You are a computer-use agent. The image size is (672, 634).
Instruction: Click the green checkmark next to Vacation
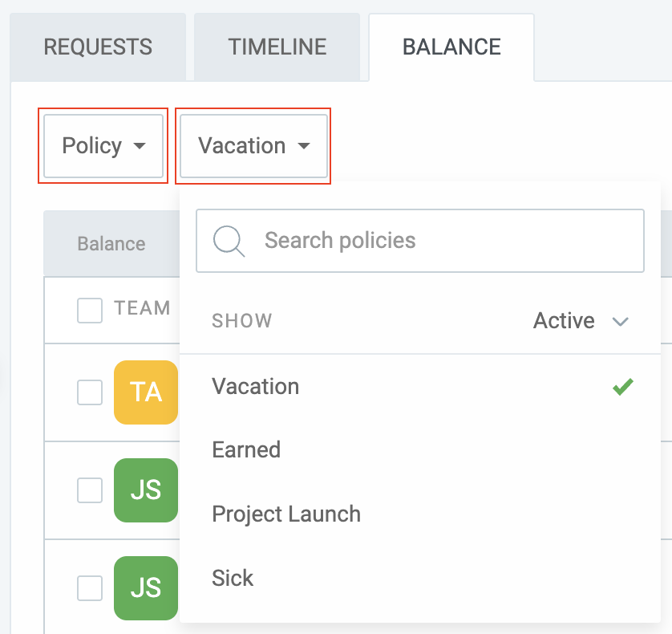pyautogui.click(x=623, y=387)
